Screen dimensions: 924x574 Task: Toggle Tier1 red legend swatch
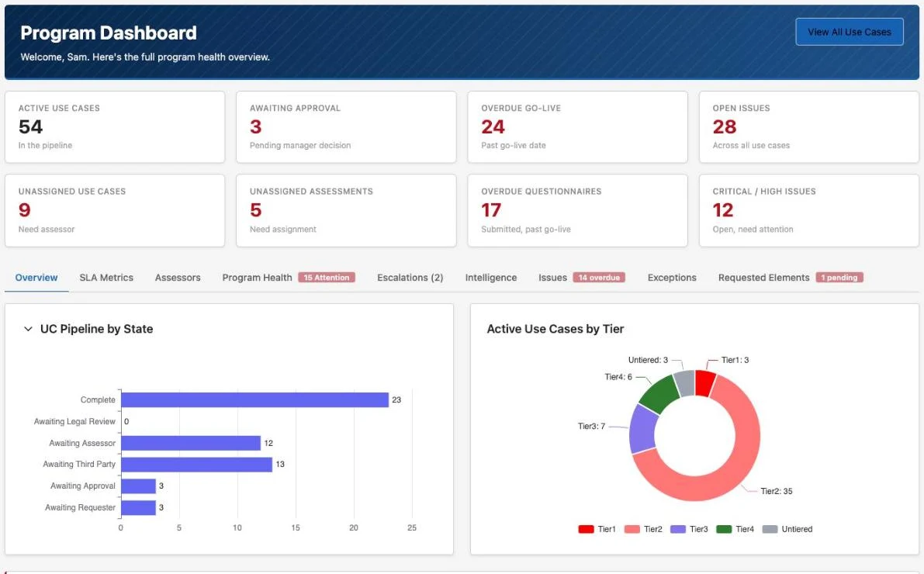tap(586, 529)
